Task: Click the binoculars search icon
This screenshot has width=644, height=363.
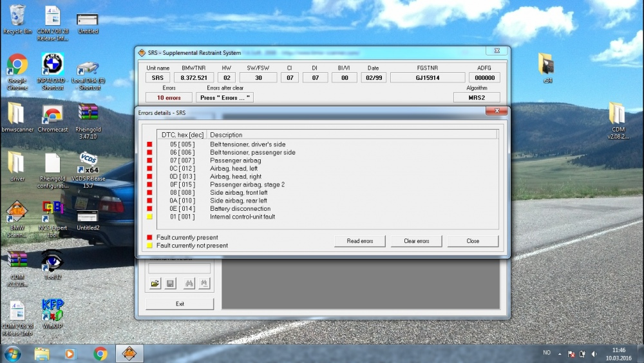Action: (189, 284)
